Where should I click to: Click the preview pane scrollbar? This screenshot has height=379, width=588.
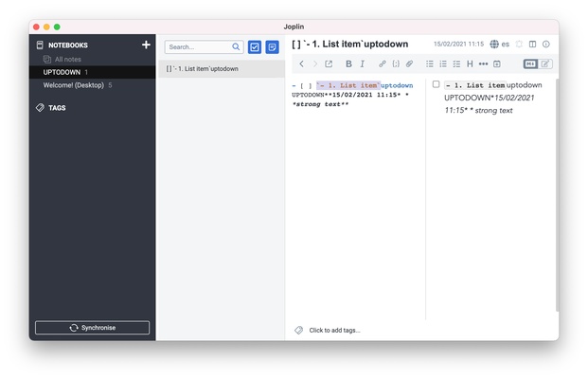(557, 195)
